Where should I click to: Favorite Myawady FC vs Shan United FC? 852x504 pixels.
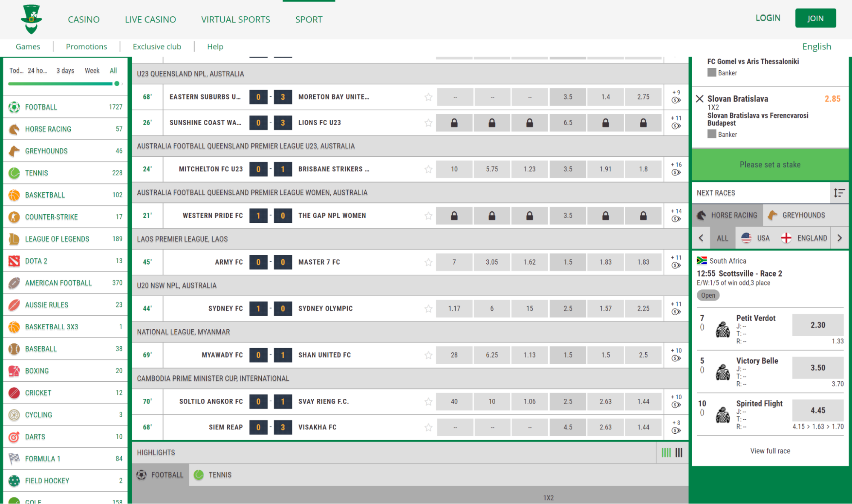click(428, 355)
